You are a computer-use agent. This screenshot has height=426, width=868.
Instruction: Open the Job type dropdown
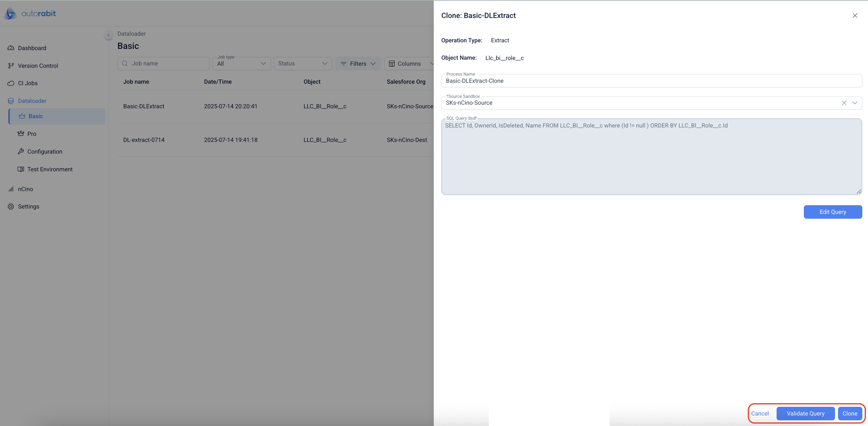click(x=241, y=64)
